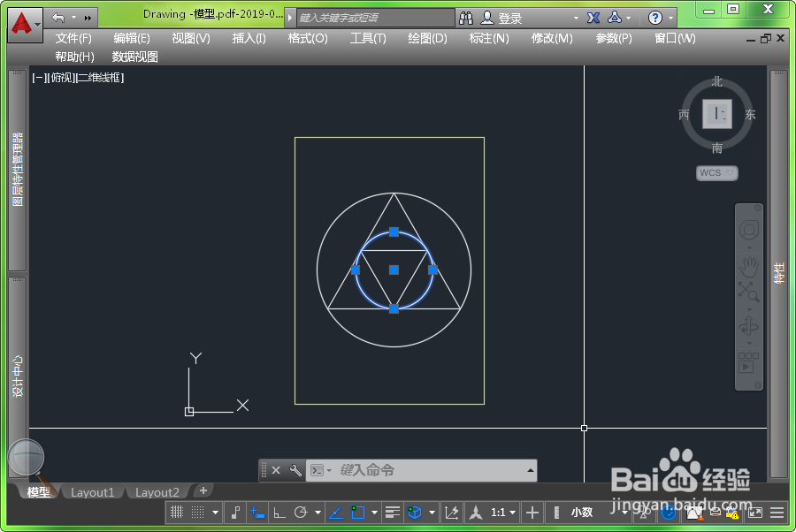
Task: Switch to the 模型 tab
Action: (x=38, y=492)
